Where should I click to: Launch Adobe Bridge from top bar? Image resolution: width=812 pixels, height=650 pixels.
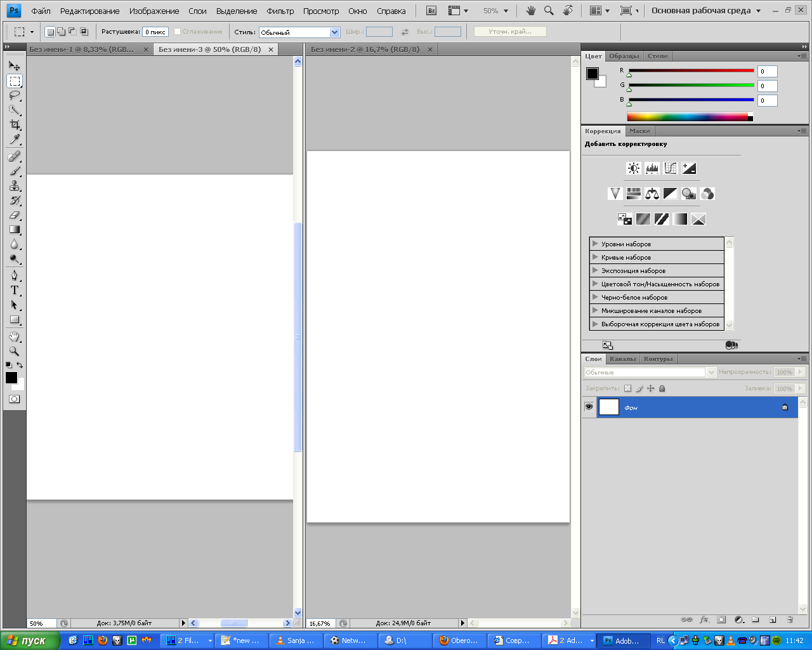pyautogui.click(x=431, y=11)
